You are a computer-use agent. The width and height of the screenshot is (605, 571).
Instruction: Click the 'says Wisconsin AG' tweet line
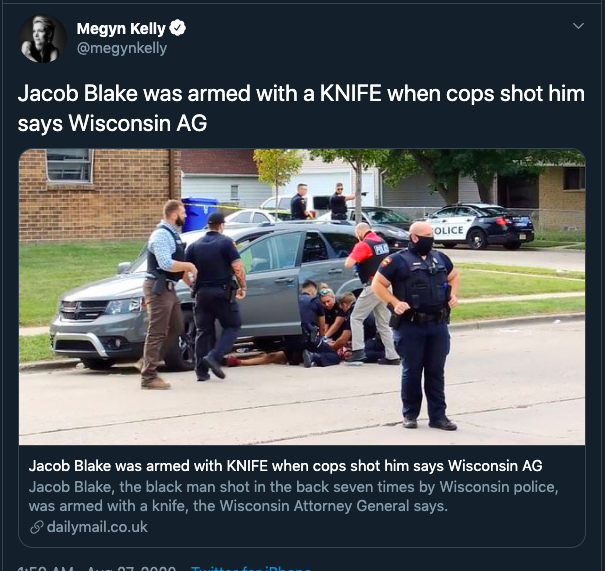112,123
